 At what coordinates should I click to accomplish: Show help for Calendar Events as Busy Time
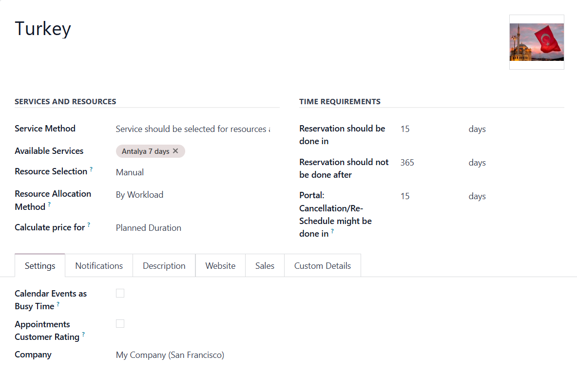tap(58, 304)
